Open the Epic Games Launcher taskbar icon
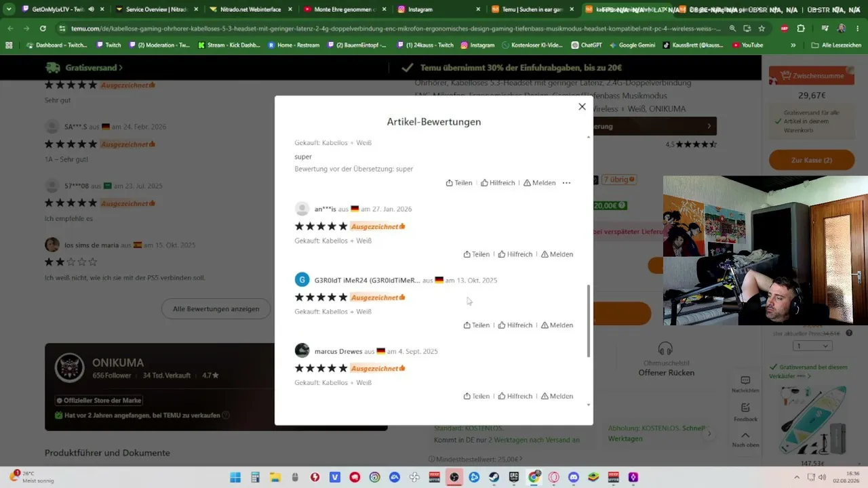 [513, 477]
